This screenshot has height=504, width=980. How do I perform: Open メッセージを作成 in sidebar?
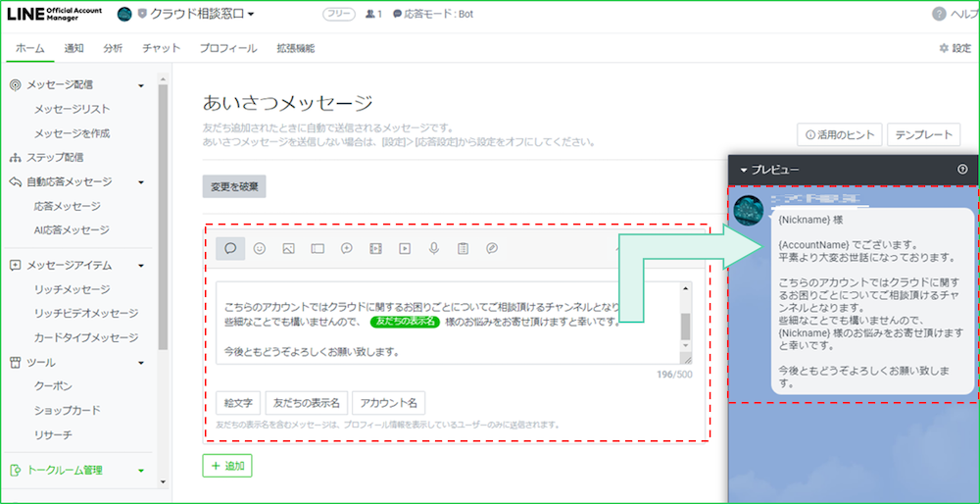click(x=72, y=133)
